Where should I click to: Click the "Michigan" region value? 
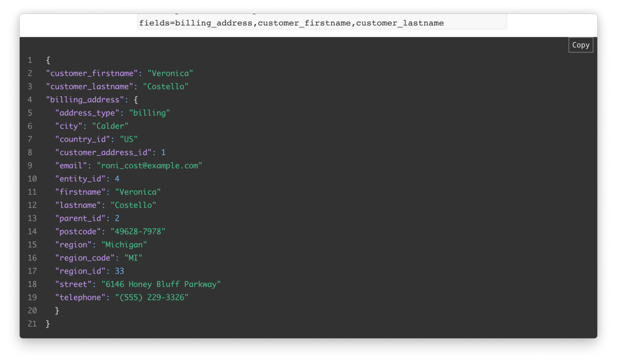pos(124,245)
